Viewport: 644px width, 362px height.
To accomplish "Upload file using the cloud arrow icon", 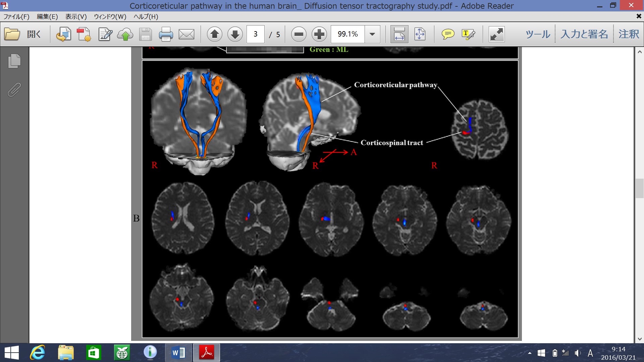I will pos(125,34).
